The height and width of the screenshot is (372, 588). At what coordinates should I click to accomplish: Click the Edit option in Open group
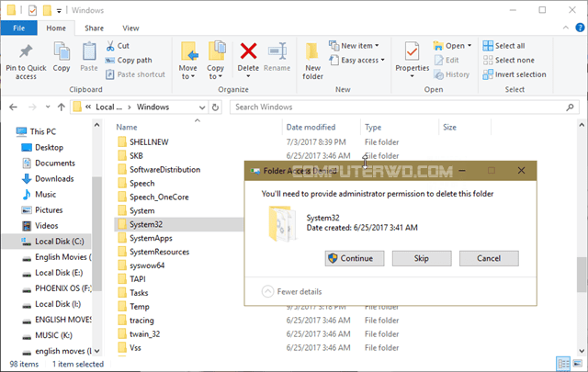pyautogui.click(x=447, y=60)
